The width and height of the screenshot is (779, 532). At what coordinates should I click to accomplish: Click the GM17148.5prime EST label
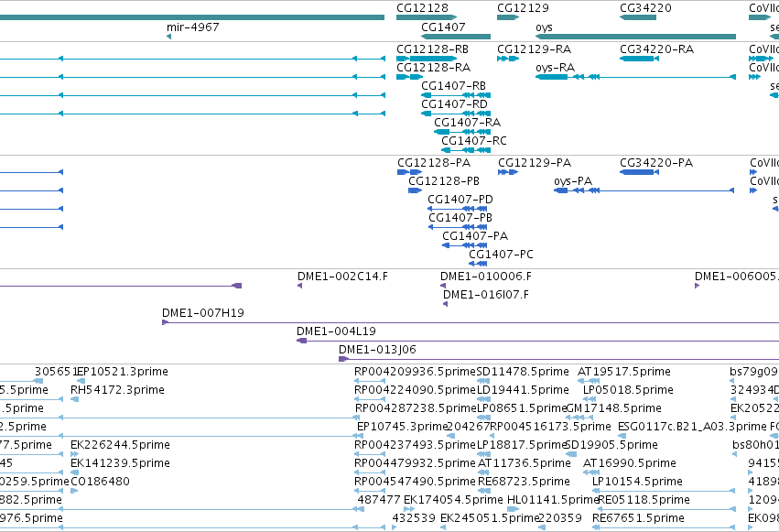[x=614, y=408]
